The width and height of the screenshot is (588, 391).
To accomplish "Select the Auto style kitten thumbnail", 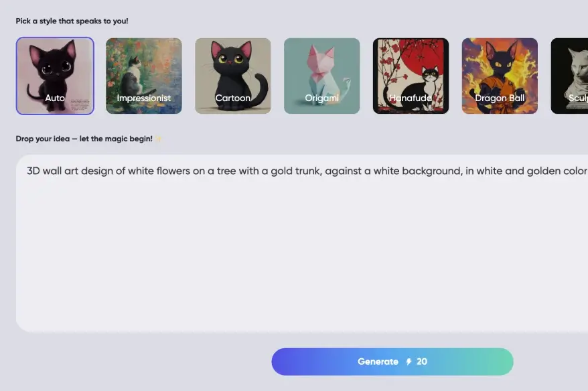I will (x=55, y=76).
